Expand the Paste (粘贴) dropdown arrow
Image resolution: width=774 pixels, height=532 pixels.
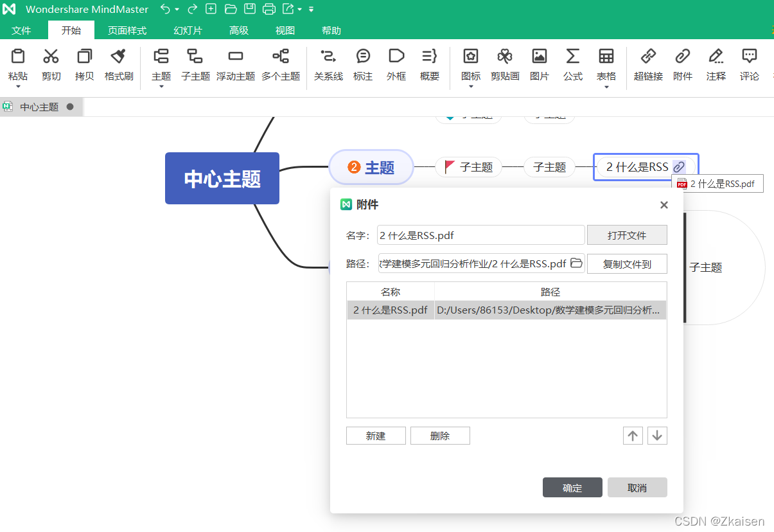pyautogui.click(x=18, y=86)
